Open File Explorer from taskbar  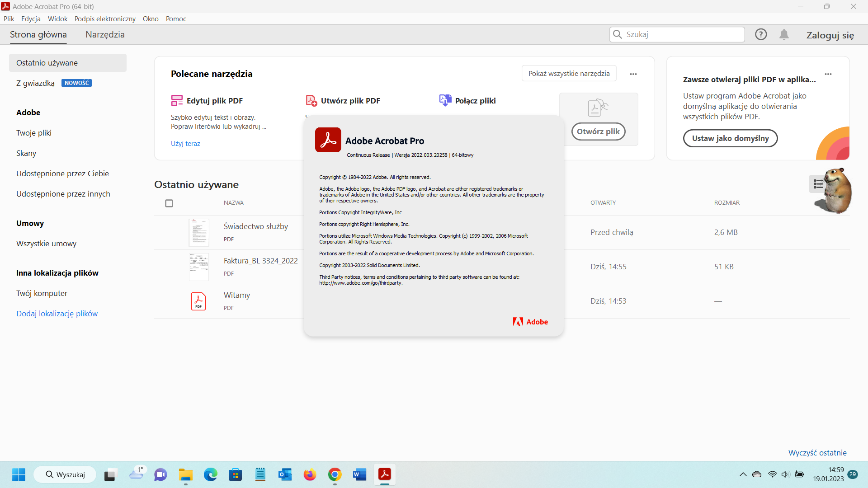tap(185, 475)
